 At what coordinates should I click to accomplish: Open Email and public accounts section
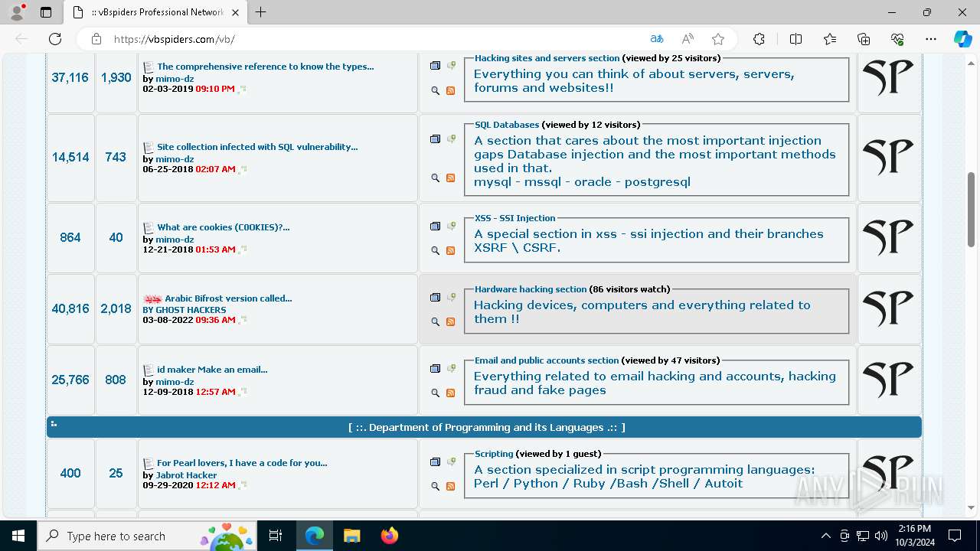tap(547, 360)
